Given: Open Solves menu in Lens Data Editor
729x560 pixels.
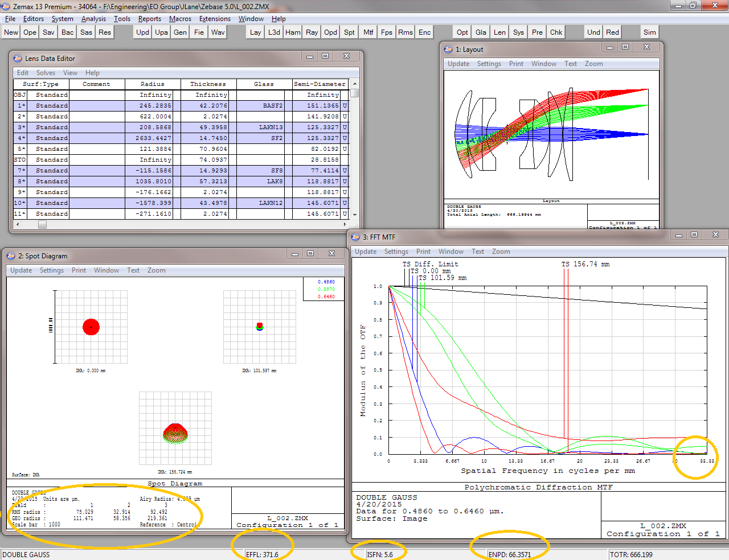Looking at the screenshot, I should click(46, 73).
